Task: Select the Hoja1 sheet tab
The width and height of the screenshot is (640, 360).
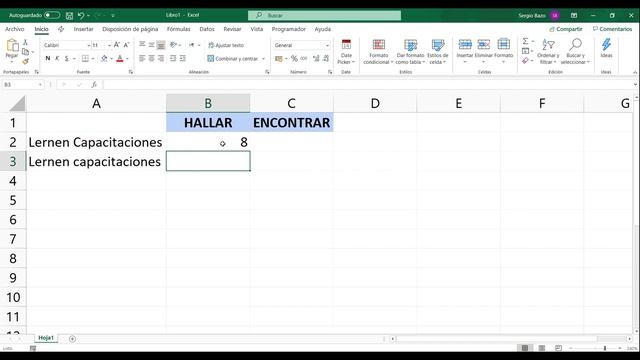Action: (x=46, y=338)
